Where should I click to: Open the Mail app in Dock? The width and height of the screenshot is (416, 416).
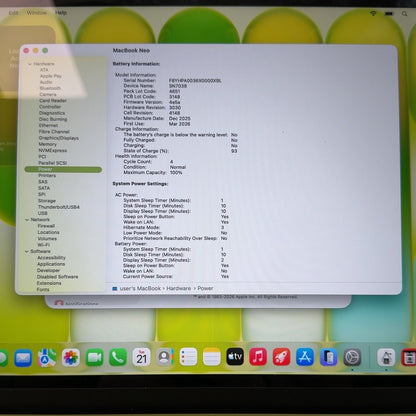[23, 358]
